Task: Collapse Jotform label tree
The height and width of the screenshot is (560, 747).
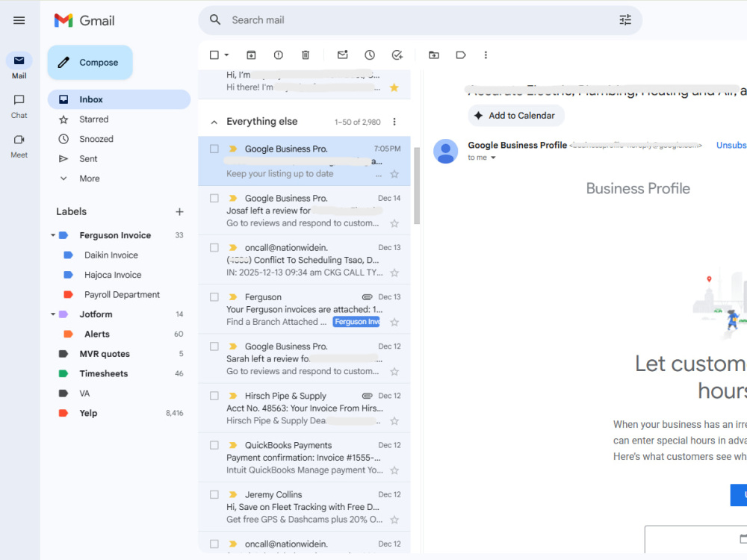Action: pos(53,314)
